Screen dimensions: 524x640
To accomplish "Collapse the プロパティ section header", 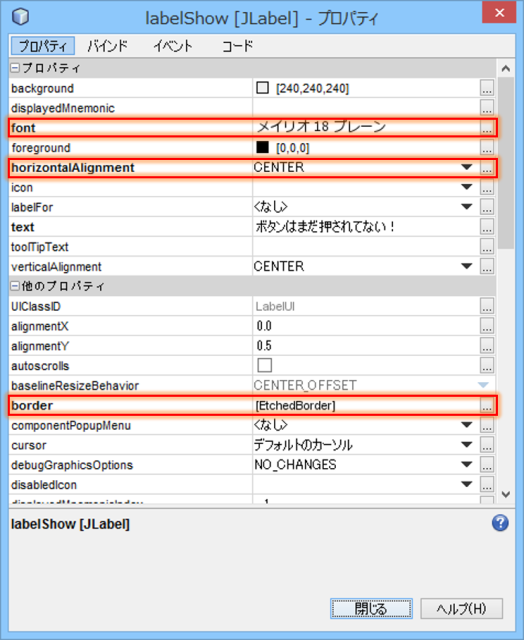I will (15, 68).
